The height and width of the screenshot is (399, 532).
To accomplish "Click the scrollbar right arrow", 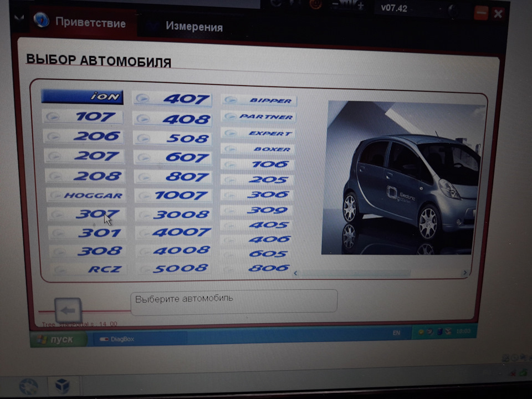I will tap(465, 273).
